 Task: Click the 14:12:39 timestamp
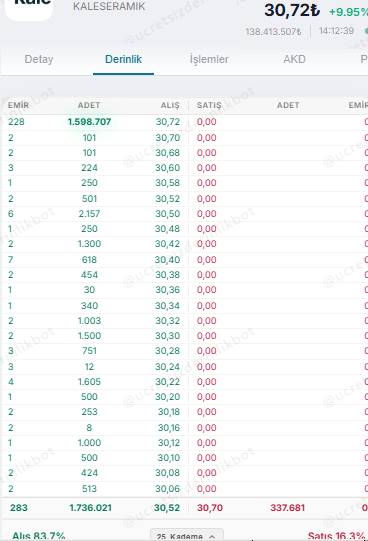click(x=336, y=31)
